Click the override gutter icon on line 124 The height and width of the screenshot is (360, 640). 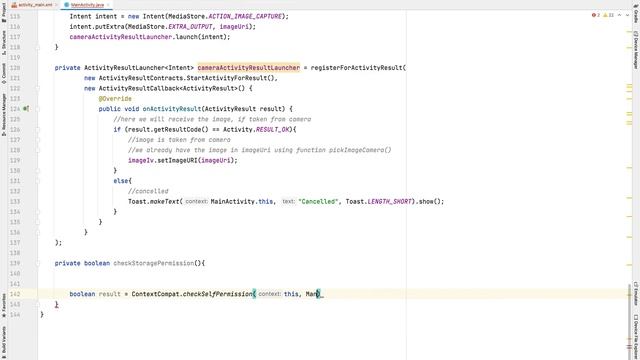(x=25, y=109)
